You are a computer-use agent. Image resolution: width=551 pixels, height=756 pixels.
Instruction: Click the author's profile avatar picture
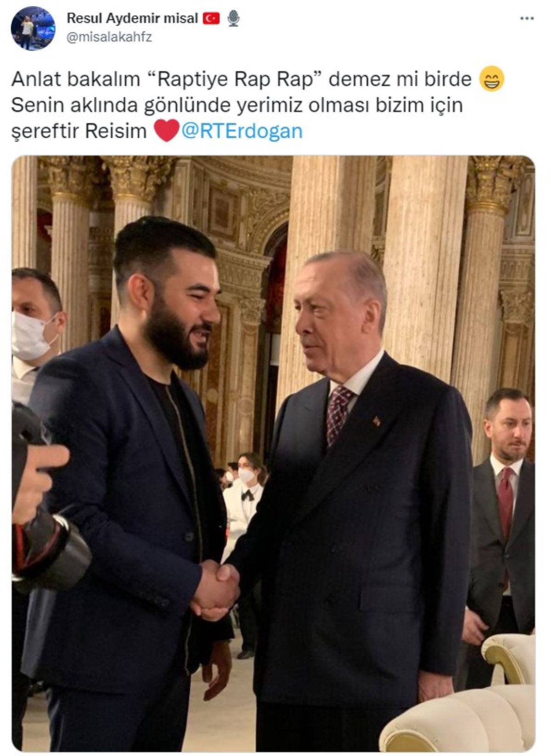[33, 28]
